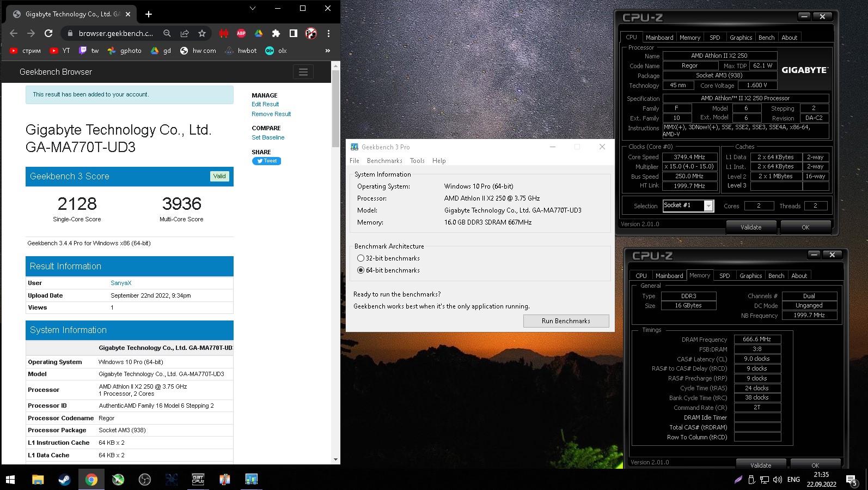The width and height of the screenshot is (868, 490).
Task: Expand the Socket #1 selection dropdown
Action: 708,205
